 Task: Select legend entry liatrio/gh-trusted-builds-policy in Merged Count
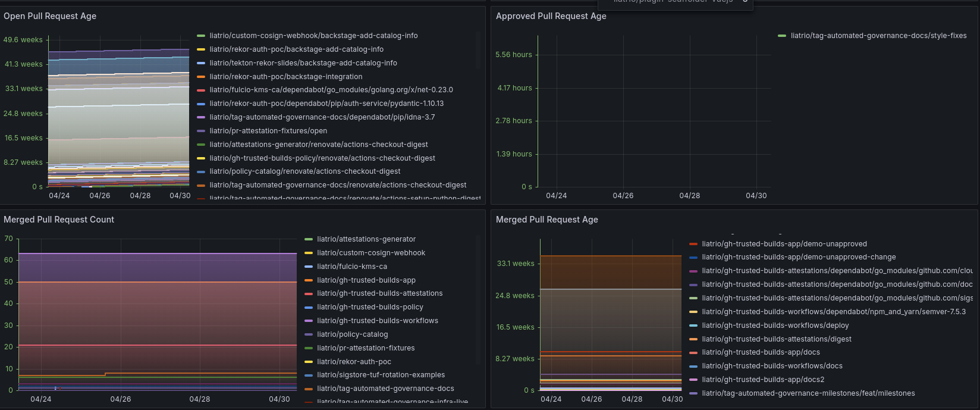[x=370, y=307]
